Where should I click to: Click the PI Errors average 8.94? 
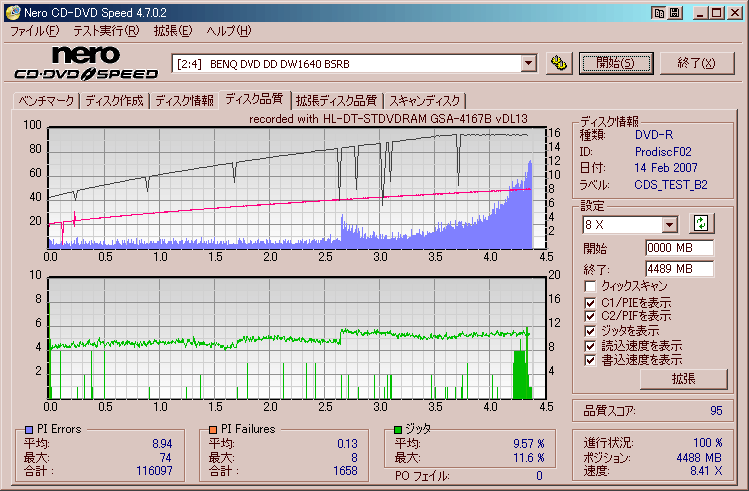point(162,444)
